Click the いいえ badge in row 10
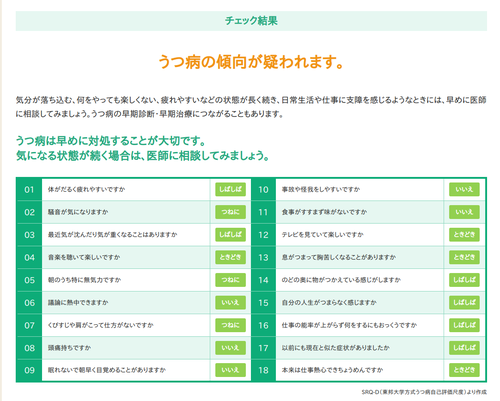Viewport: 500px width, 401px height. point(464,189)
